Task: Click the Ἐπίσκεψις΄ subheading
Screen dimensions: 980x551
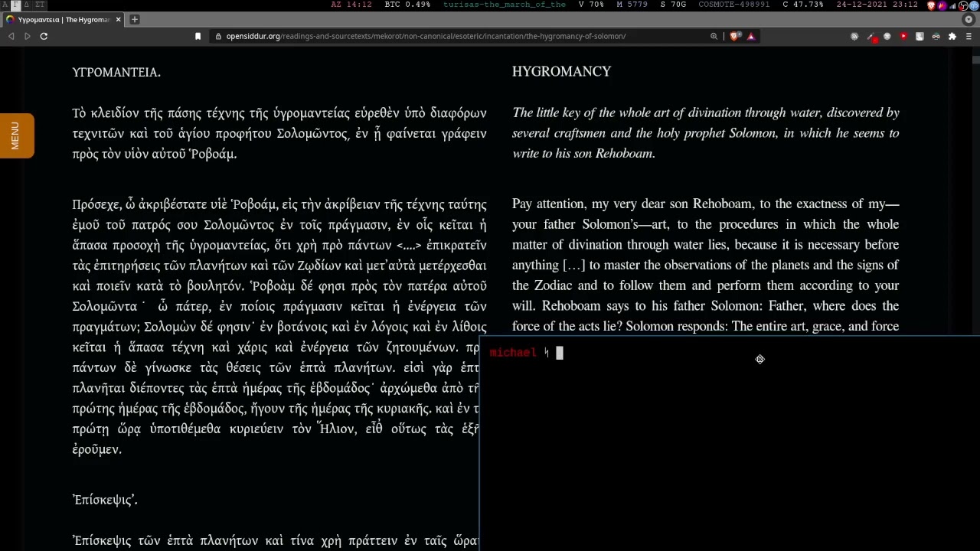Action: pos(105,500)
